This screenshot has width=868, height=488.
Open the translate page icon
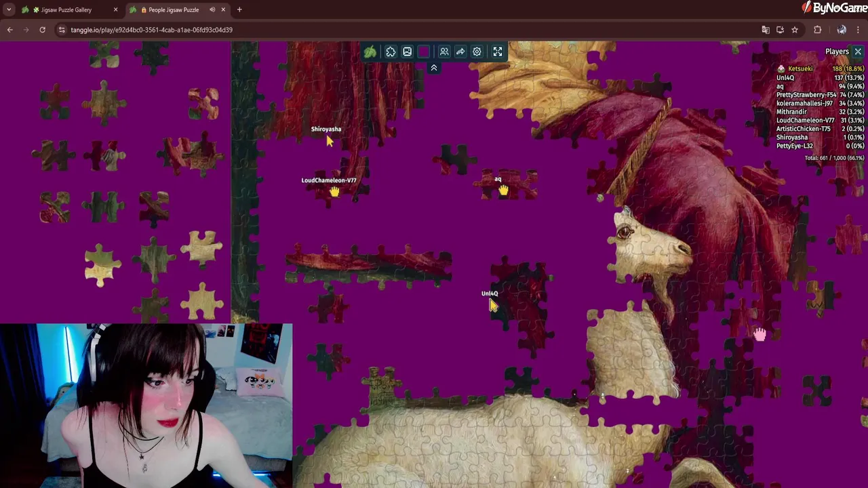click(766, 30)
